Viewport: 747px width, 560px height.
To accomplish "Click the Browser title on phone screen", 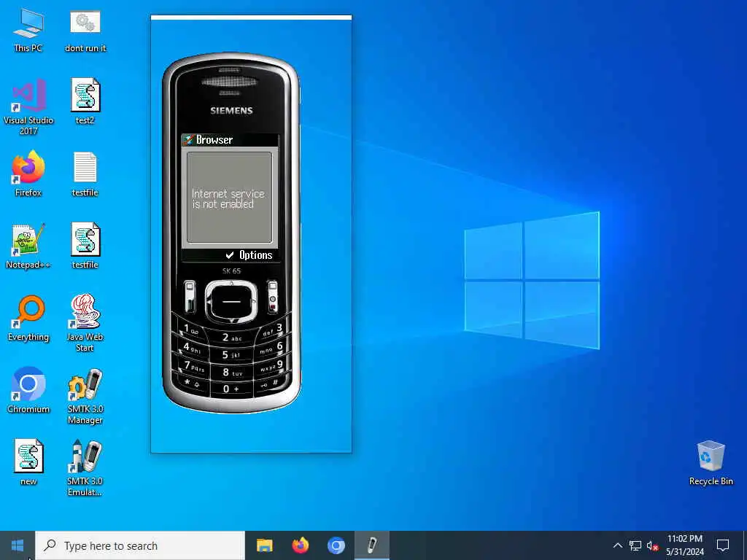I will 214,140.
